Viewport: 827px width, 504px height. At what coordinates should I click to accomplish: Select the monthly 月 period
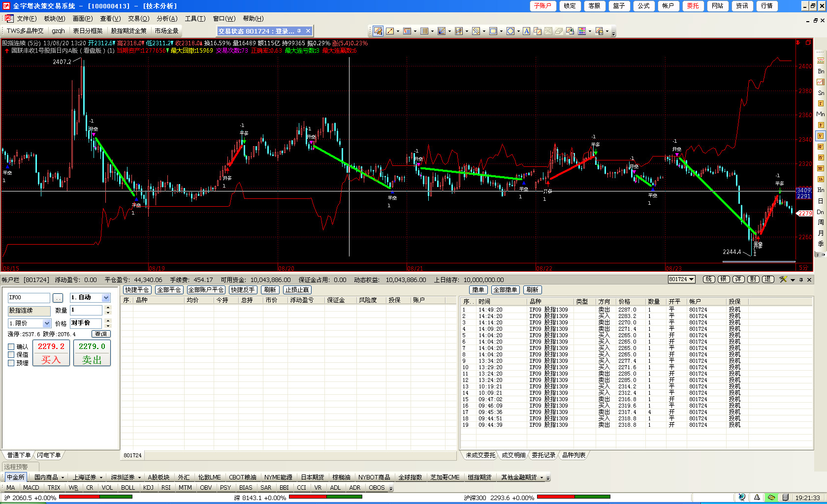821,233
